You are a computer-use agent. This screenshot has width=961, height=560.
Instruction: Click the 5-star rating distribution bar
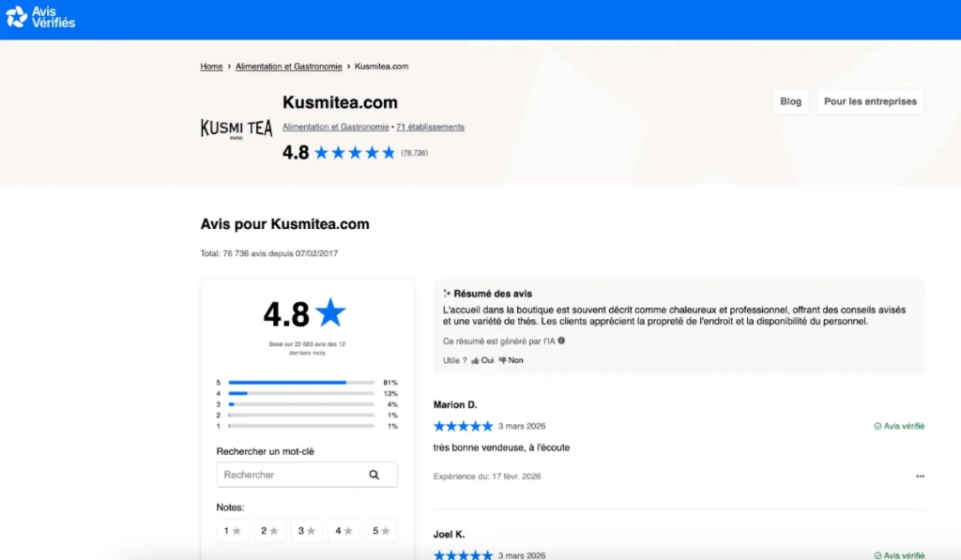(300, 383)
